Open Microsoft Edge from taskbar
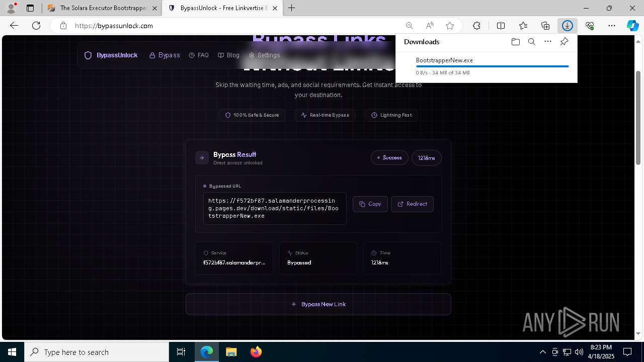 pyautogui.click(x=207, y=352)
